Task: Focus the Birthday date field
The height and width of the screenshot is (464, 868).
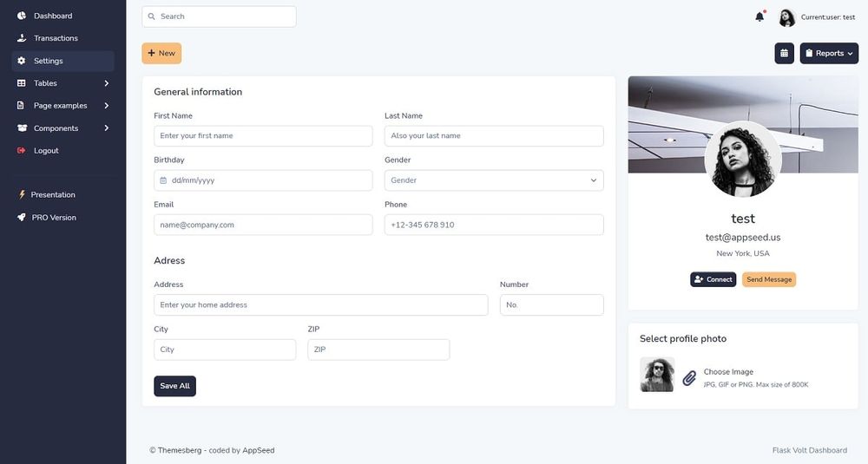Action: (263, 180)
